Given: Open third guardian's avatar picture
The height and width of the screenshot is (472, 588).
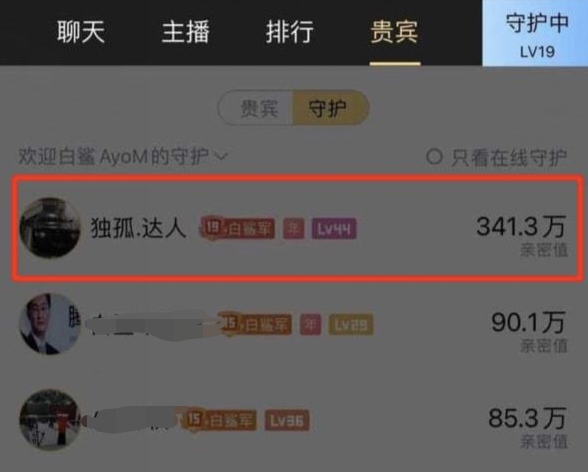Looking at the screenshot, I should click(x=50, y=420).
